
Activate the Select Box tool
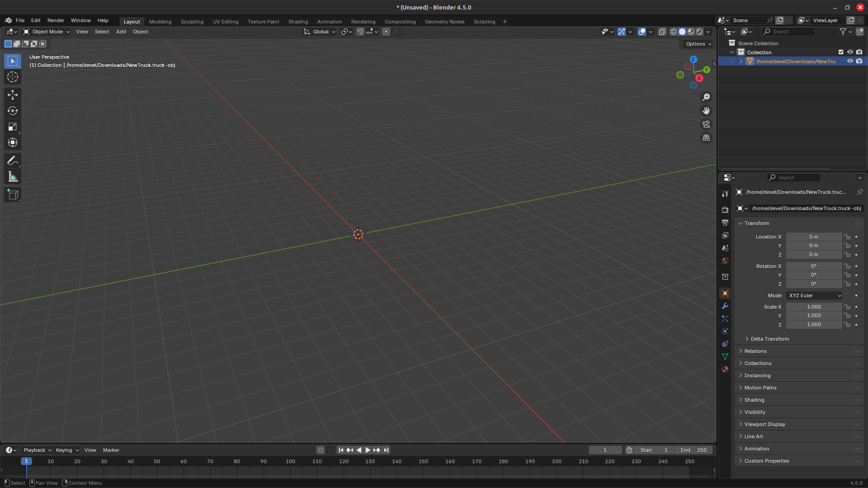[x=13, y=61]
